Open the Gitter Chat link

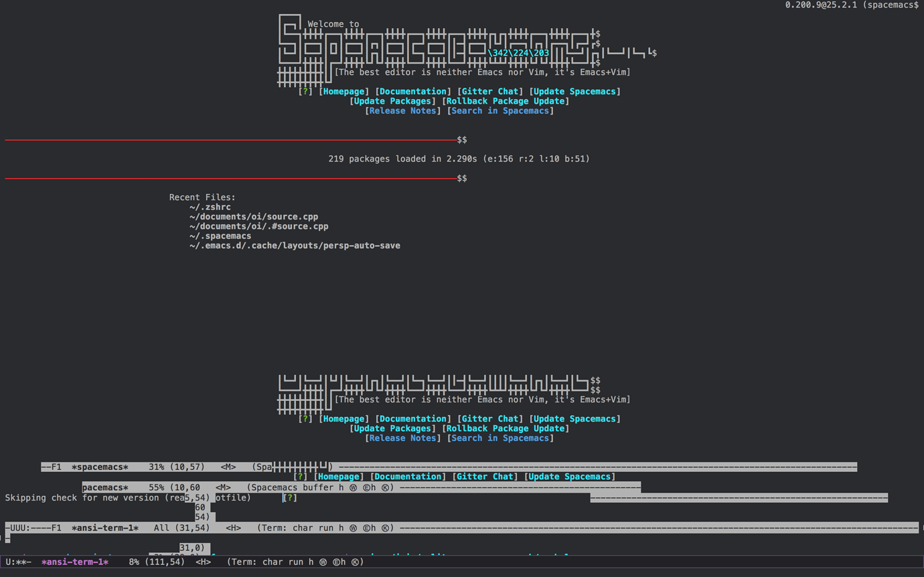[x=490, y=91]
